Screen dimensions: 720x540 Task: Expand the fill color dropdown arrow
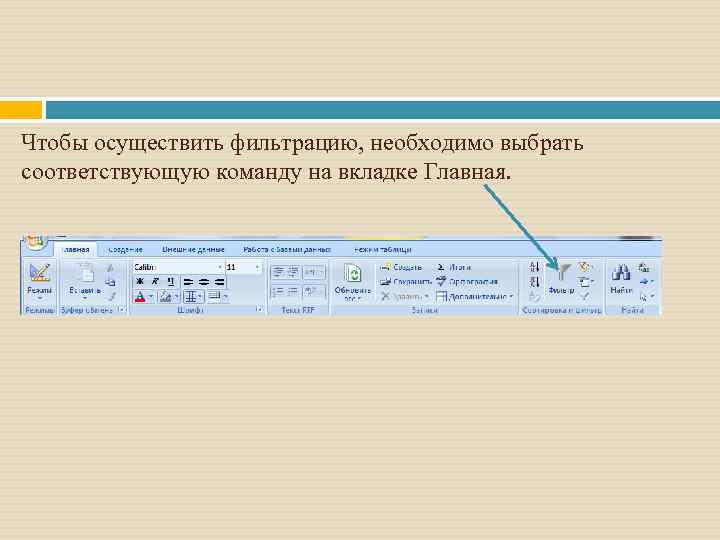coord(177,297)
